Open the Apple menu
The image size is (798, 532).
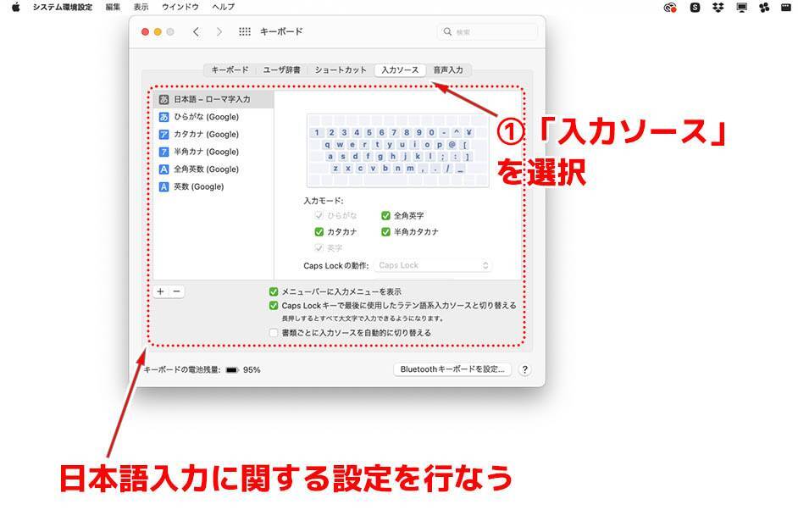pyautogui.click(x=16, y=7)
